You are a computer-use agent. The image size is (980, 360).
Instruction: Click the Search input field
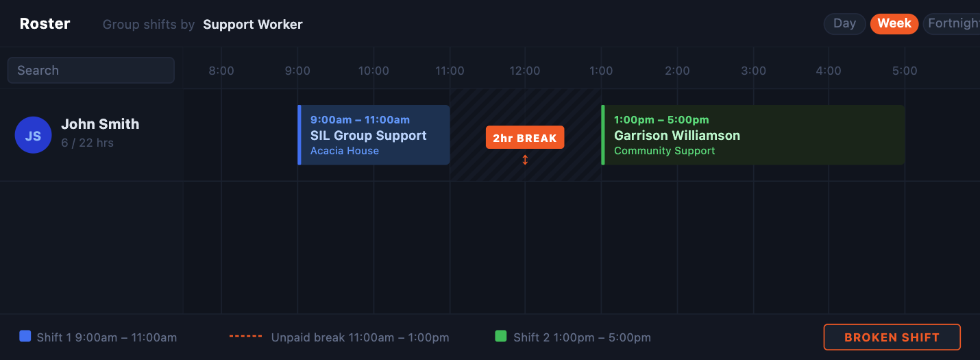coord(90,70)
